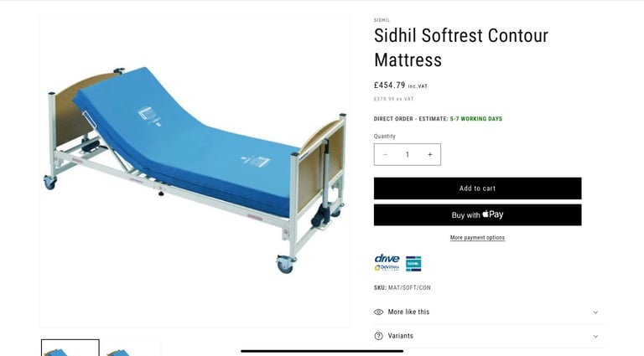Image resolution: width=644 pixels, height=356 pixels.
Task: Buy with Apple Pay button
Action: 478,215
